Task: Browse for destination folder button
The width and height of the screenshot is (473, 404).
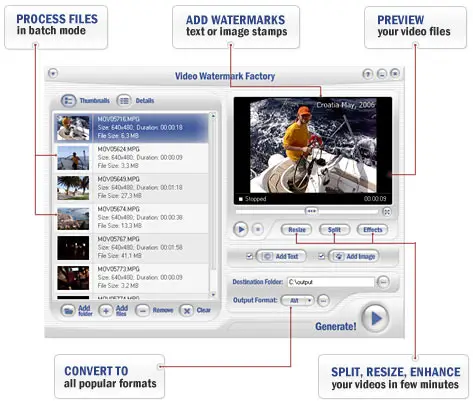Action: coord(383,282)
